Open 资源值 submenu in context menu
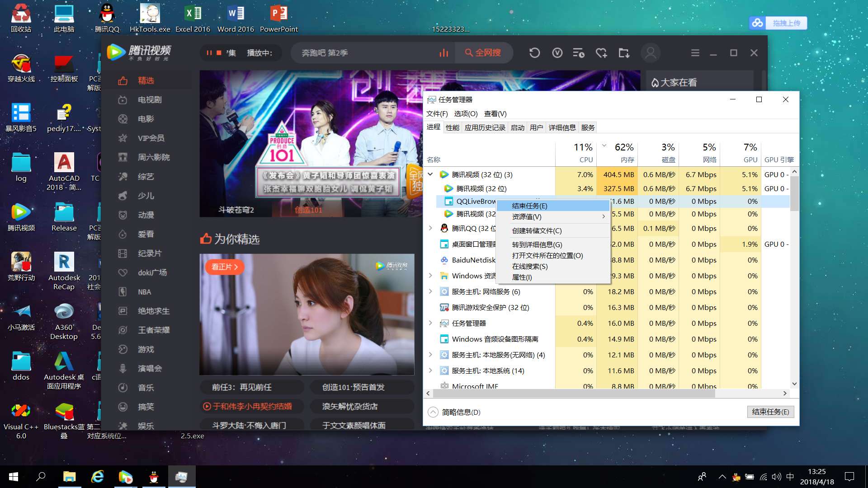The image size is (868, 488). 553,217
